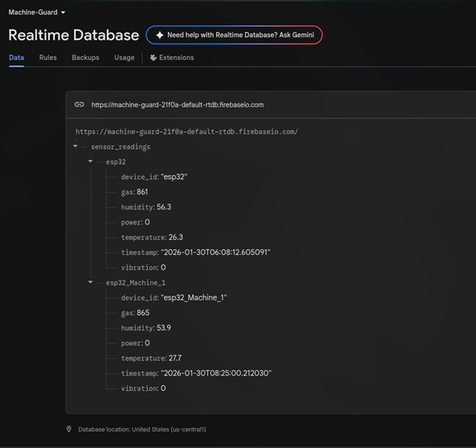Select the esp32 key label

(x=116, y=162)
